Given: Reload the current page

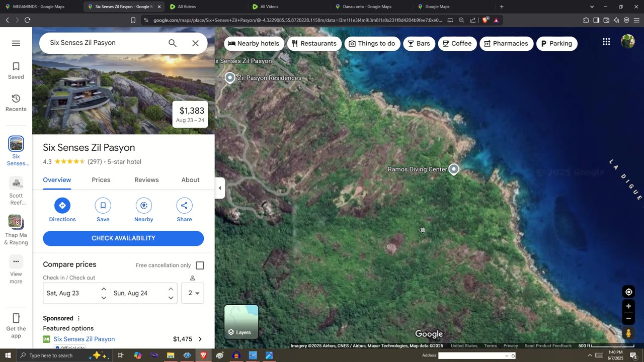Looking at the screenshot, I should (x=27, y=20).
